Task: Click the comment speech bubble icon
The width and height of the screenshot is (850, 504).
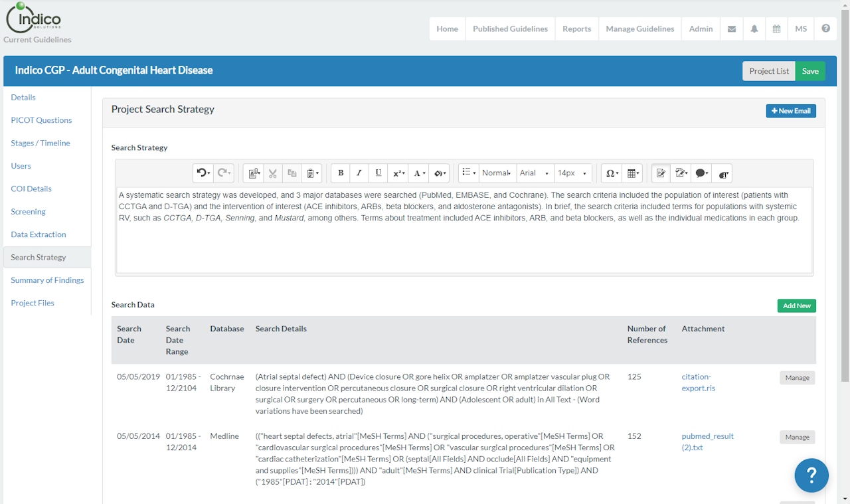Action: (x=701, y=173)
